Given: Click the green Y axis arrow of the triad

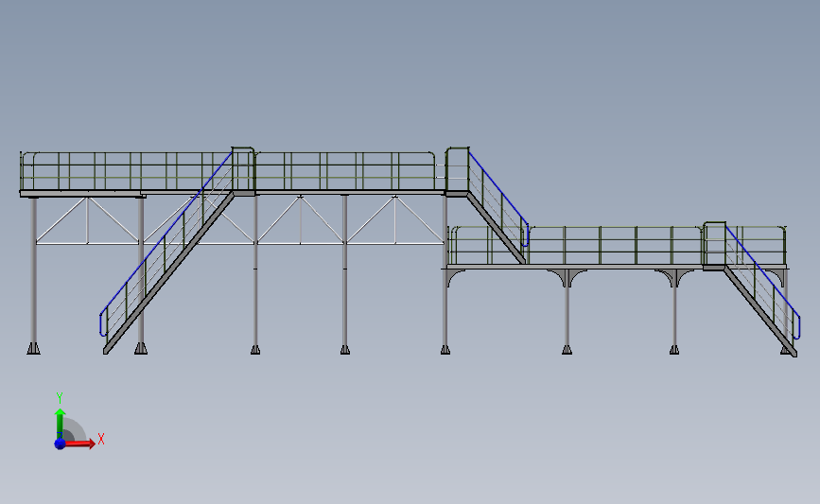Looking at the screenshot, I should point(61,424).
